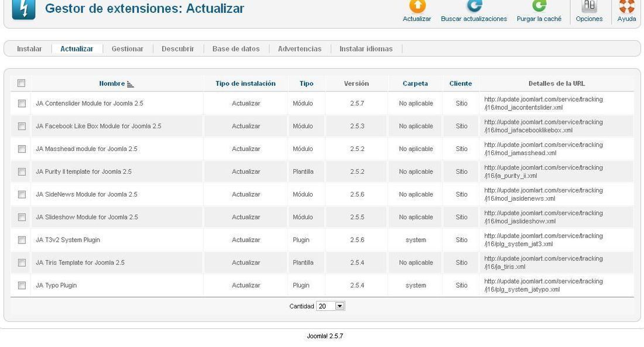Click JA Facebook Like Box Module name
Image resolution: width=644 pixels, height=347 pixels.
(x=98, y=126)
